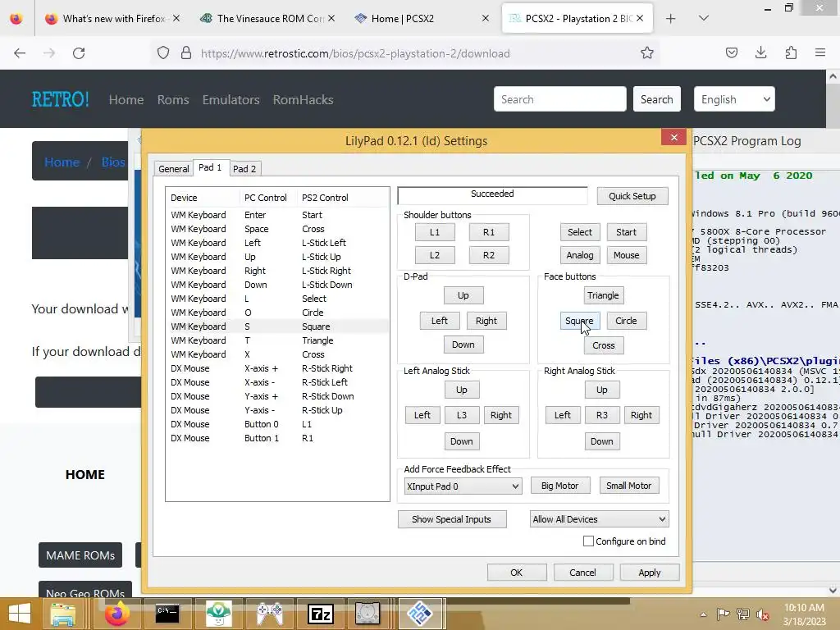Open Emulators navigation link
Screen dimensions: 840x630
tap(231, 99)
